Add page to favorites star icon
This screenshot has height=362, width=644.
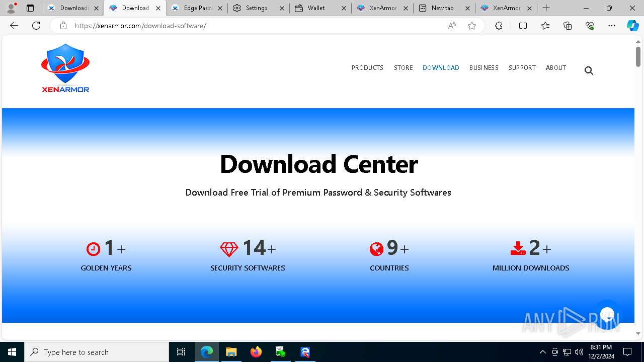coord(472,26)
